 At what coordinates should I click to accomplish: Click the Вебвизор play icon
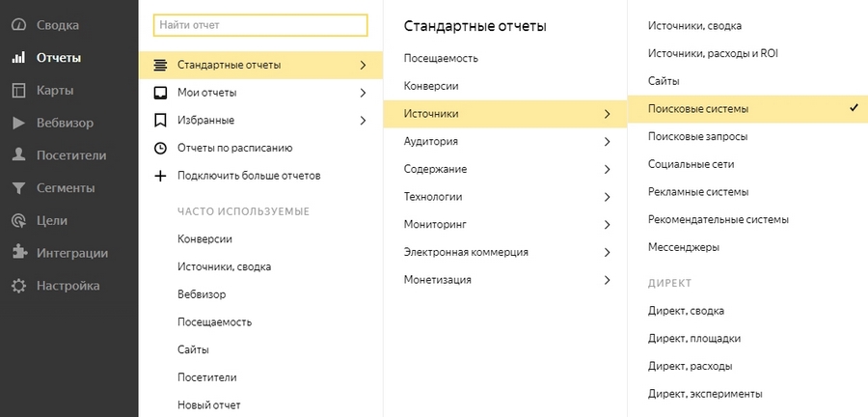click(19, 123)
